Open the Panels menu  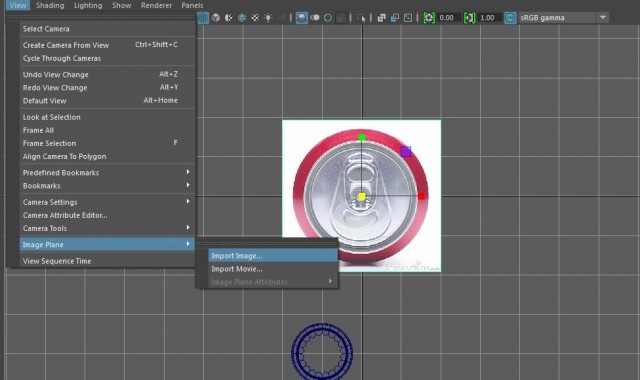(192, 5)
